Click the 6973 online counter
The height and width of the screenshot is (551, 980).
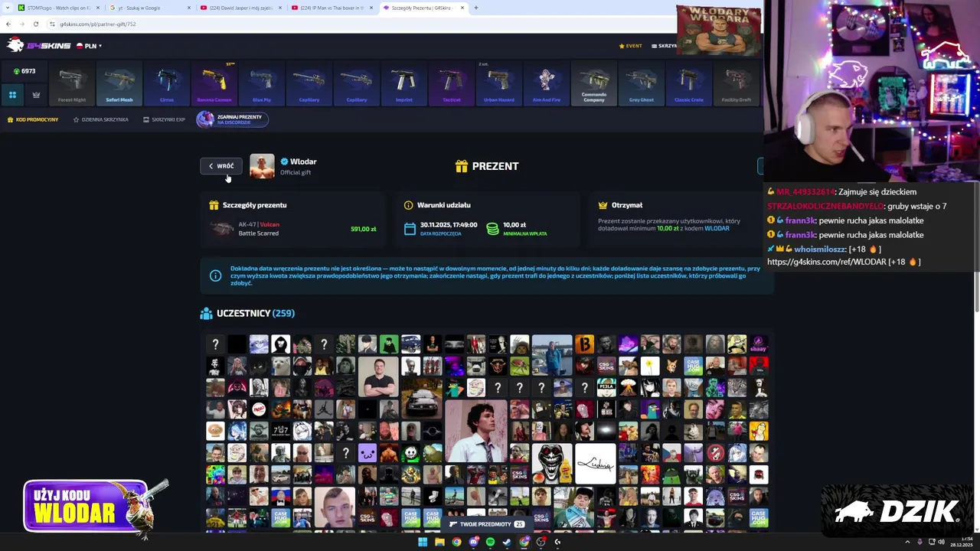(x=24, y=71)
